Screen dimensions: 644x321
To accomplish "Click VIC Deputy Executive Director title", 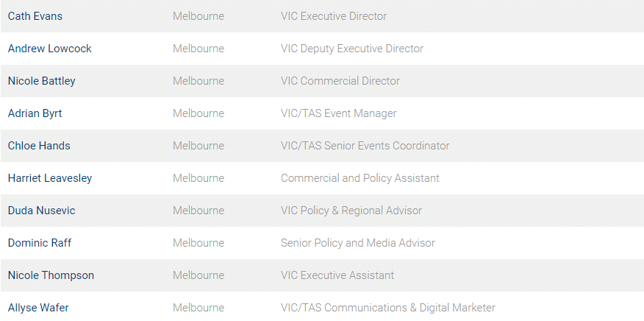I will tap(352, 49).
